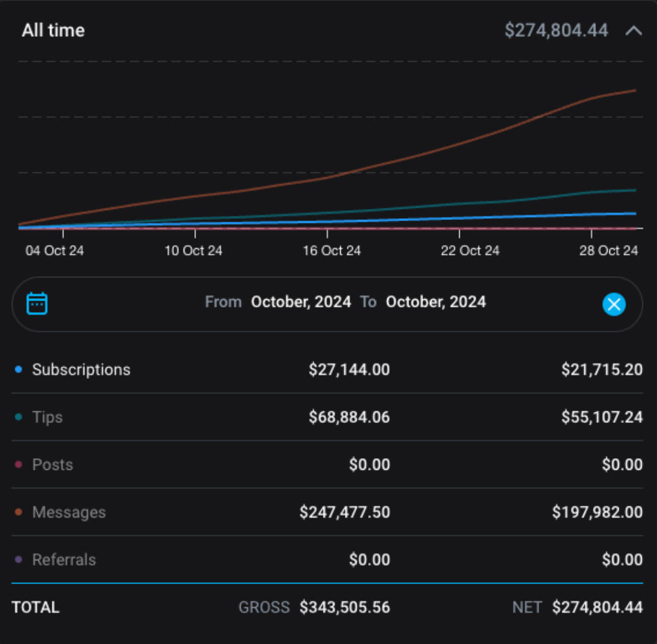Select the Posts row label
This screenshot has height=644, width=657.
coord(53,465)
